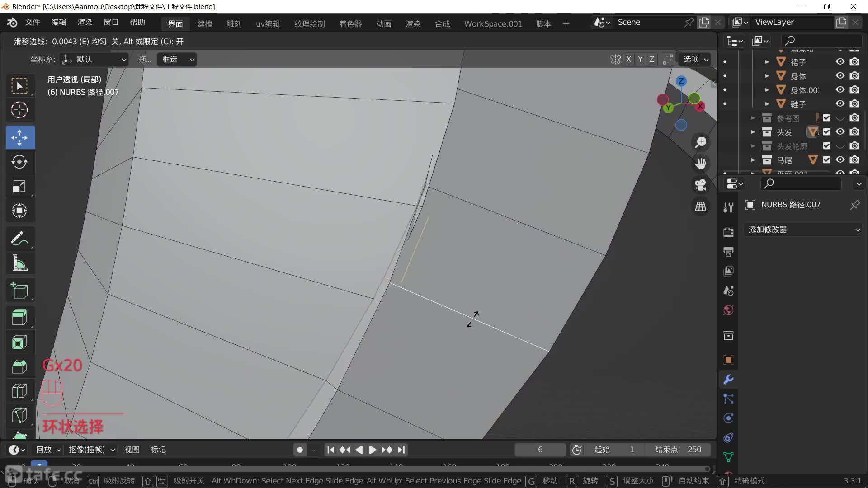
Task: Open the 编辑 menu
Action: pos(59,23)
